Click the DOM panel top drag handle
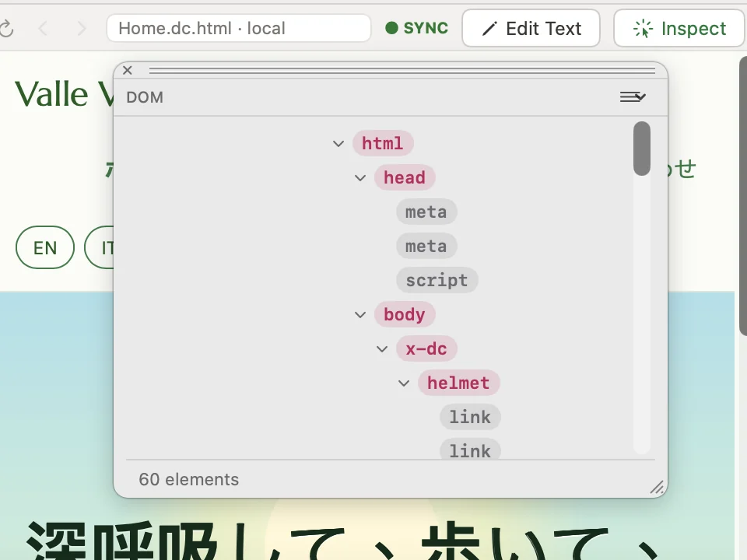 [x=402, y=71]
